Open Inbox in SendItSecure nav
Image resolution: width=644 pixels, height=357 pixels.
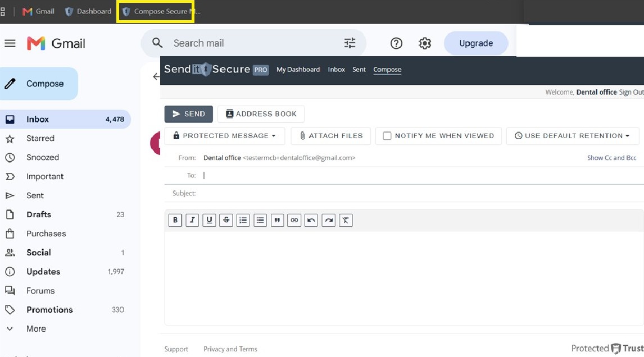pos(337,70)
